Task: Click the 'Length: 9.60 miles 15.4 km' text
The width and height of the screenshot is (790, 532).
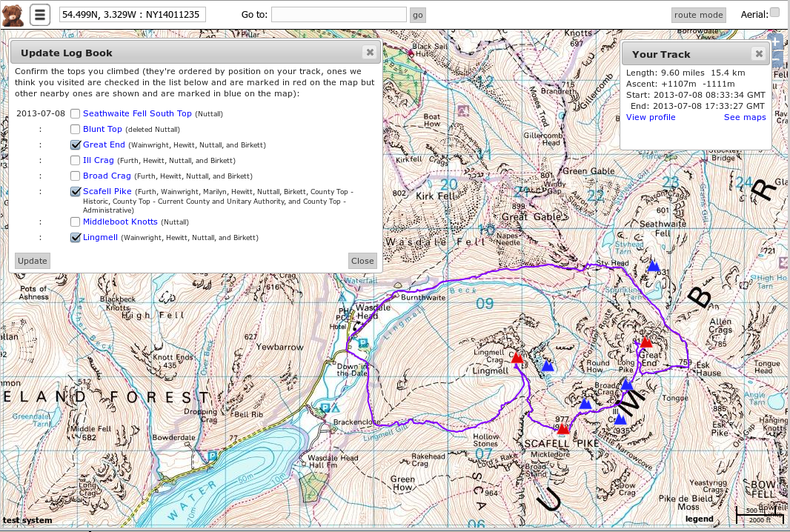Action: pos(686,73)
